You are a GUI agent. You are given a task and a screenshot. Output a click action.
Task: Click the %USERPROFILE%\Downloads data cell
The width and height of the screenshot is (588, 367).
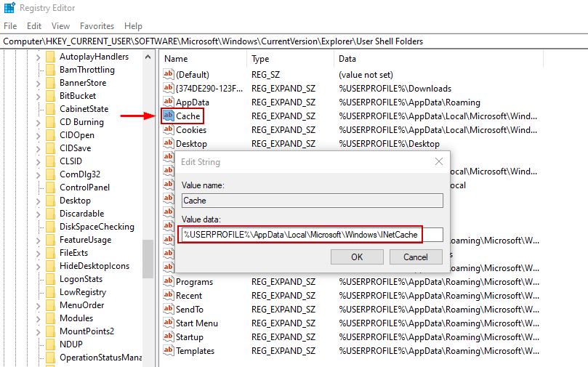(395, 89)
